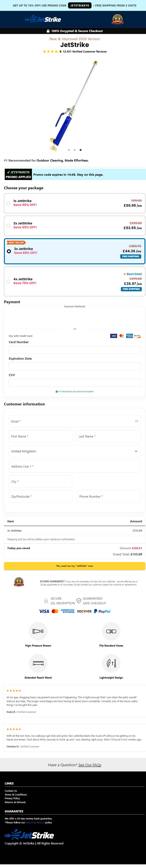Click the gold guarantee badge in header
146x868 pixels.
click(117, 19)
